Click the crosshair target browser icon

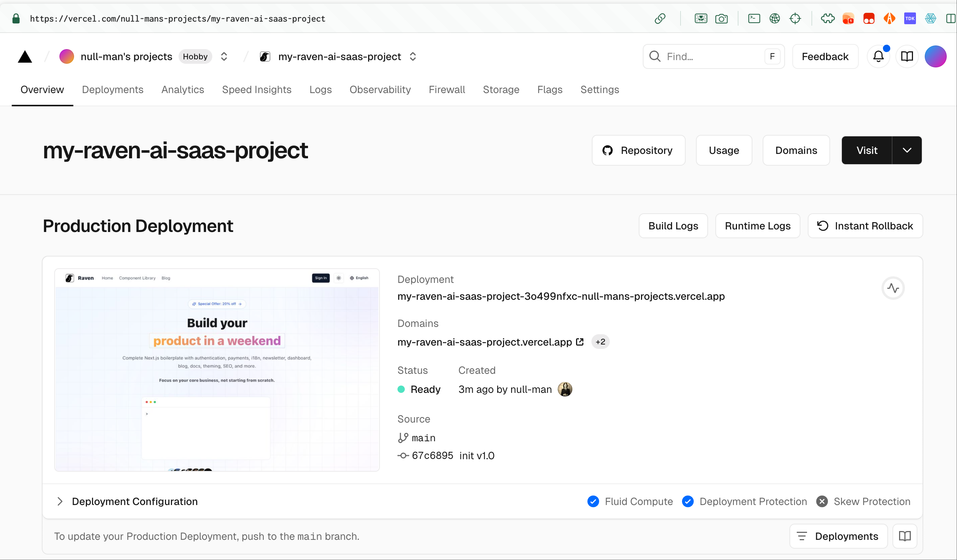tap(795, 18)
